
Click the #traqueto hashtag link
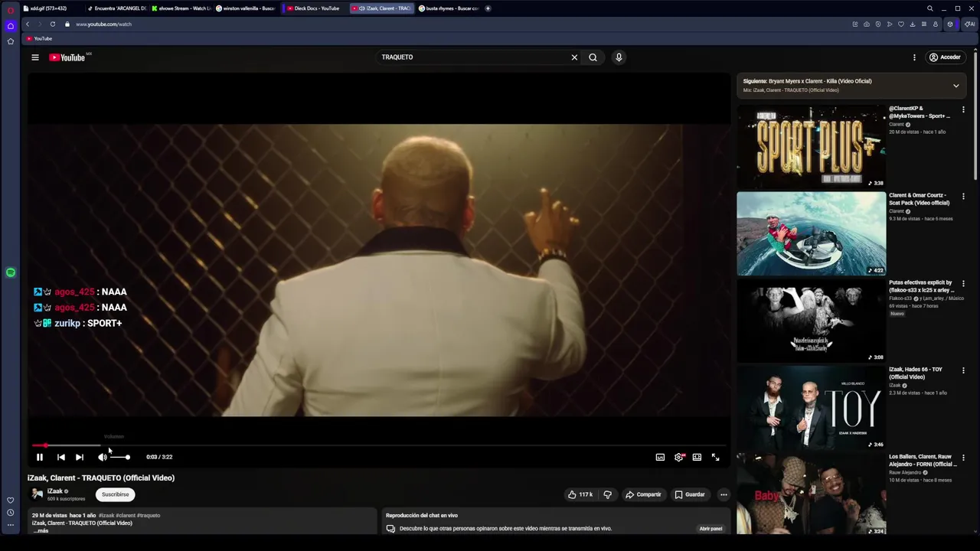[x=149, y=516]
